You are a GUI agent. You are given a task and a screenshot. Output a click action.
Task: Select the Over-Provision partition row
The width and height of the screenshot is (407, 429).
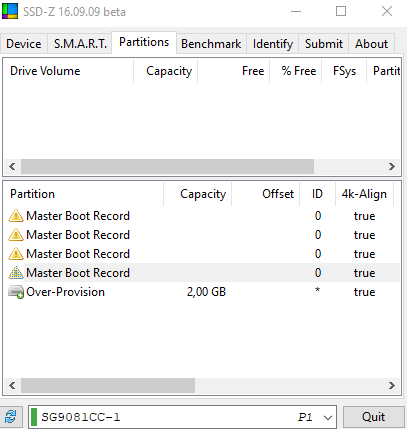pyautogui.click(x=202, y=292)
